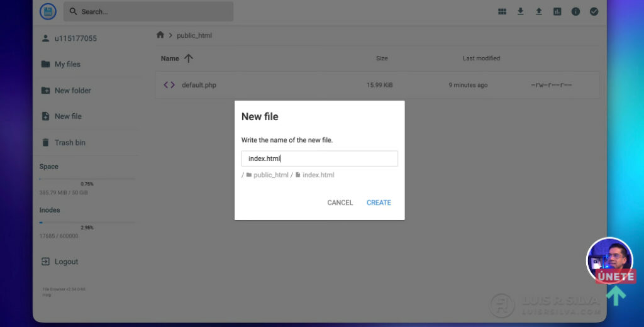The width and height of the screenshot is (644, 327).
Task: Open My files in sidebar
Action: [67, 64]
